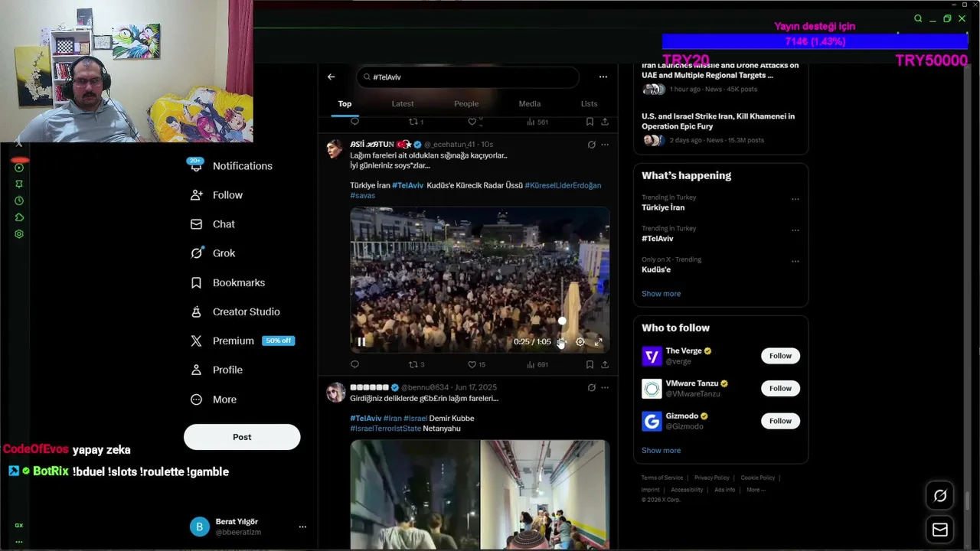Expand More in the left navigation
This screenshot has height=551, width=980.
click(214, 399)
